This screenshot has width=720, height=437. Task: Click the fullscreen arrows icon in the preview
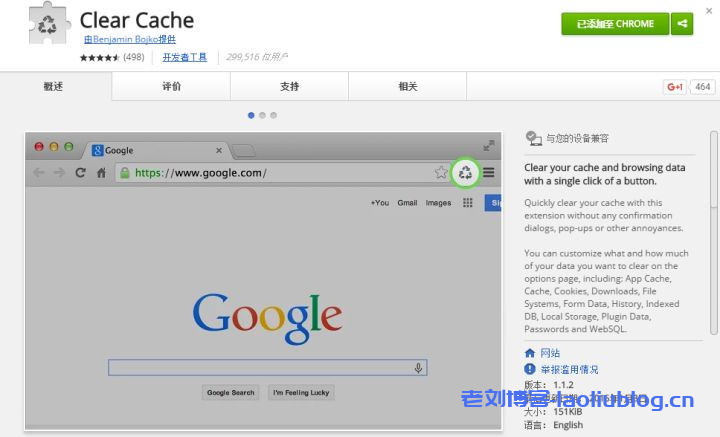point(489,146)
